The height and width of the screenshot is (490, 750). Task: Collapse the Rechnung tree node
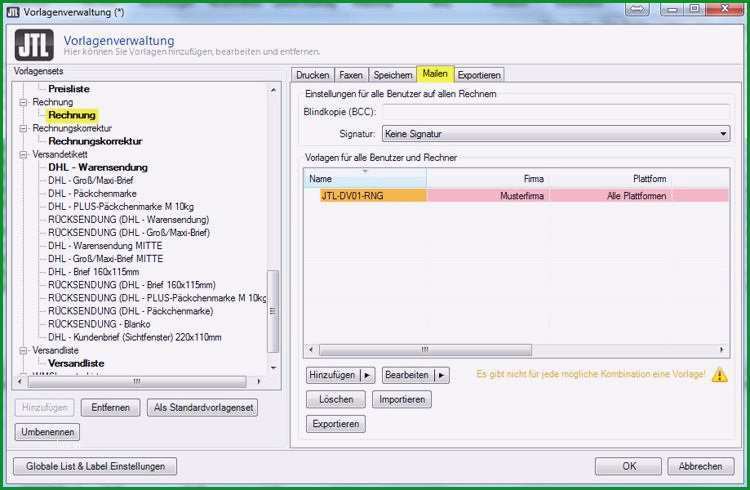click(x=23, y=102)
